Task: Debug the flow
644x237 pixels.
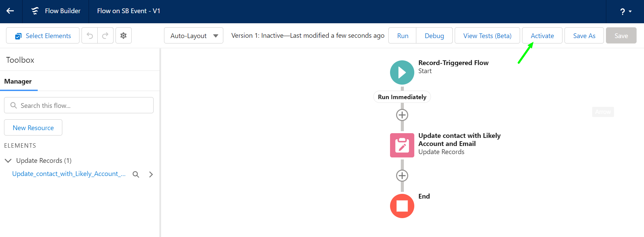Action: coord(434,35)
